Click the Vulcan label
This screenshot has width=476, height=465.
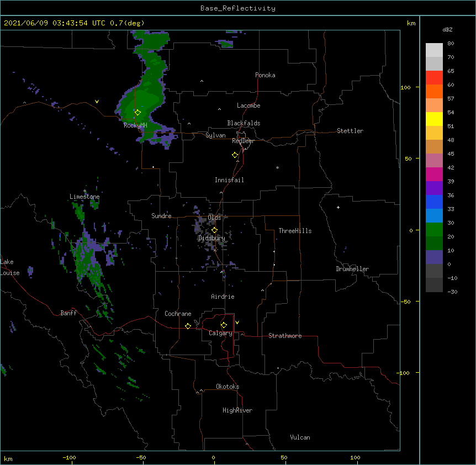tap(300, 437)
